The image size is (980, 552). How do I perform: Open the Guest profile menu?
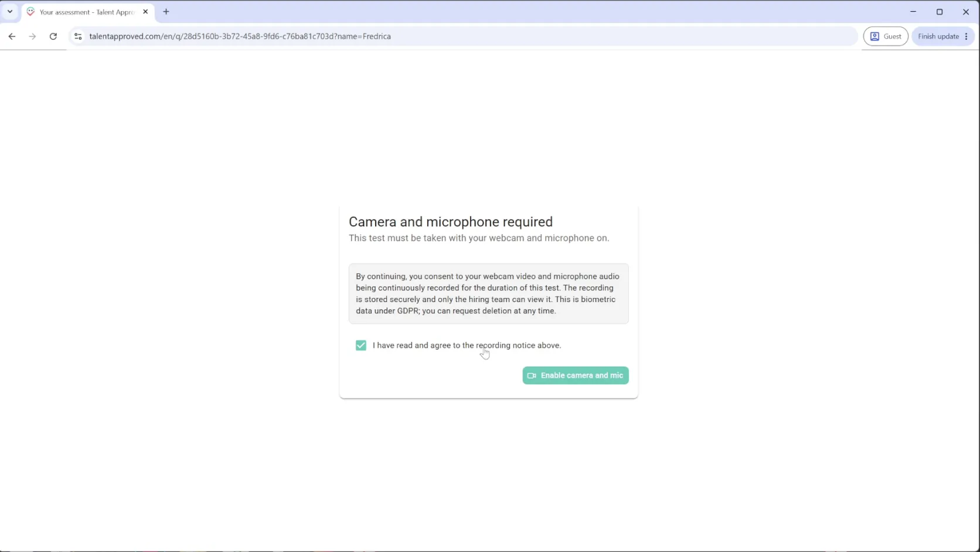click(885, 36)
